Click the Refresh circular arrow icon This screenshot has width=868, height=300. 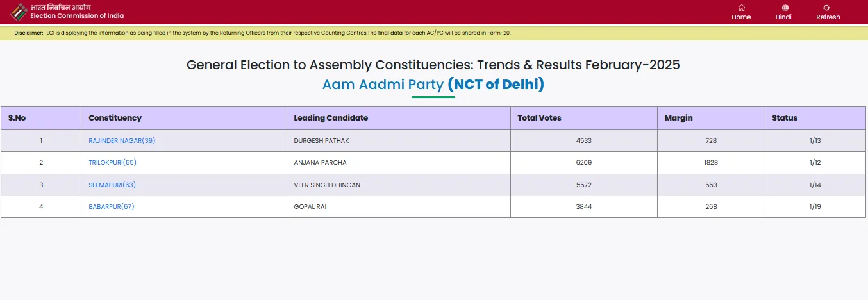(826, 8)
